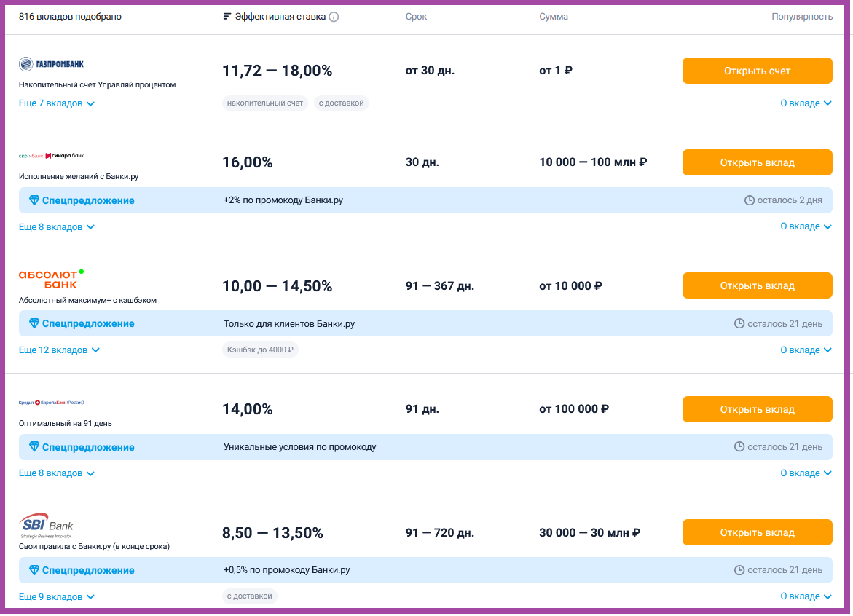The image size is (853, 616).
Task: Expand Еще 8 вкладов under Credit Europe Bank
Action: (57, 473)
